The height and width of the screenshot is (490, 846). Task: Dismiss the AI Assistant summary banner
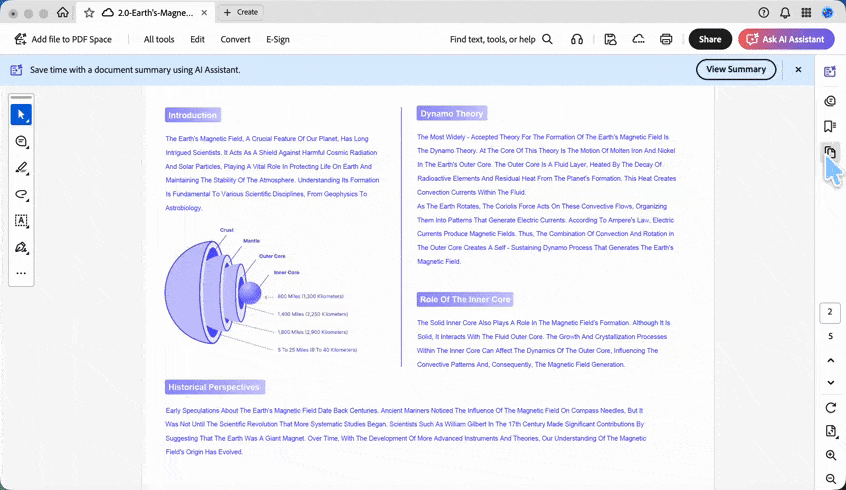(799, 70)
